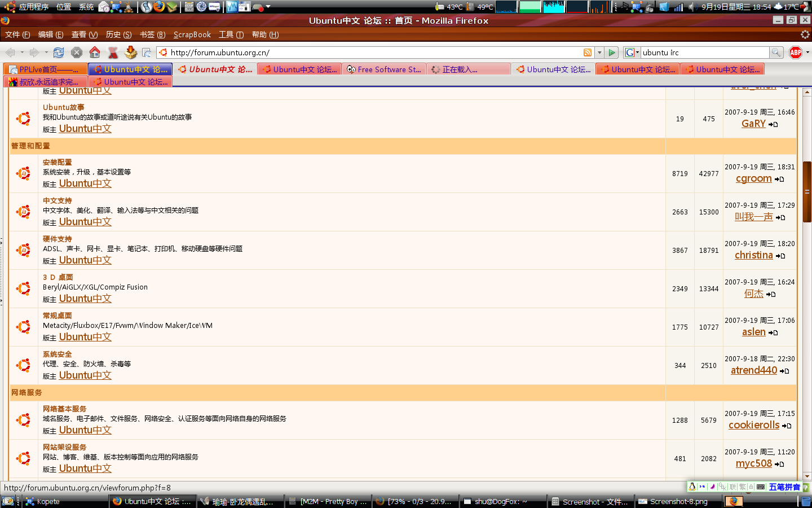Click last-post arrow icon beside GaRY

point(773,124)
